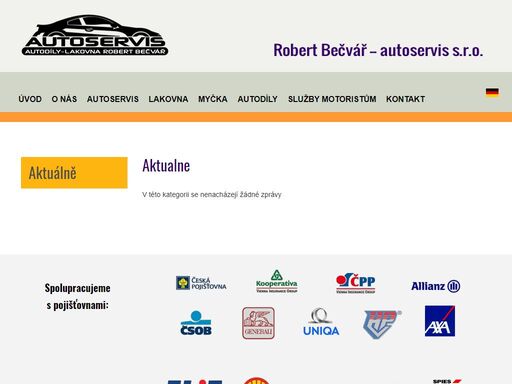Navigate to LAKOVNA in the menu
This screenshot has width=512, height=384.
168,99
